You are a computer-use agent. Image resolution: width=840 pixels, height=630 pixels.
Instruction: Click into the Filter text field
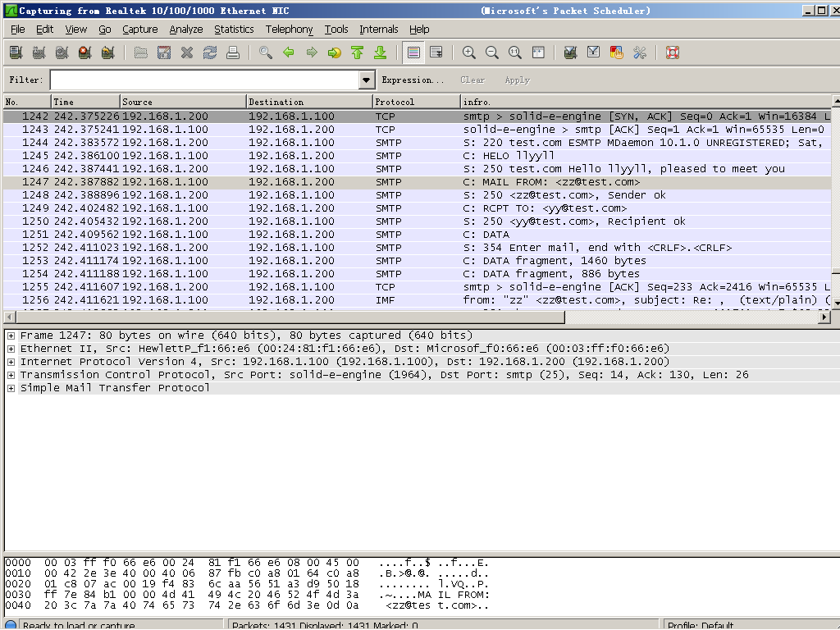pyautogui.click(x=204, y=80)
